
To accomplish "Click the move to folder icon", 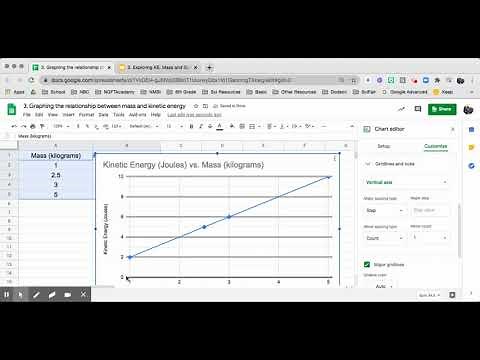I will pos(205,106).
